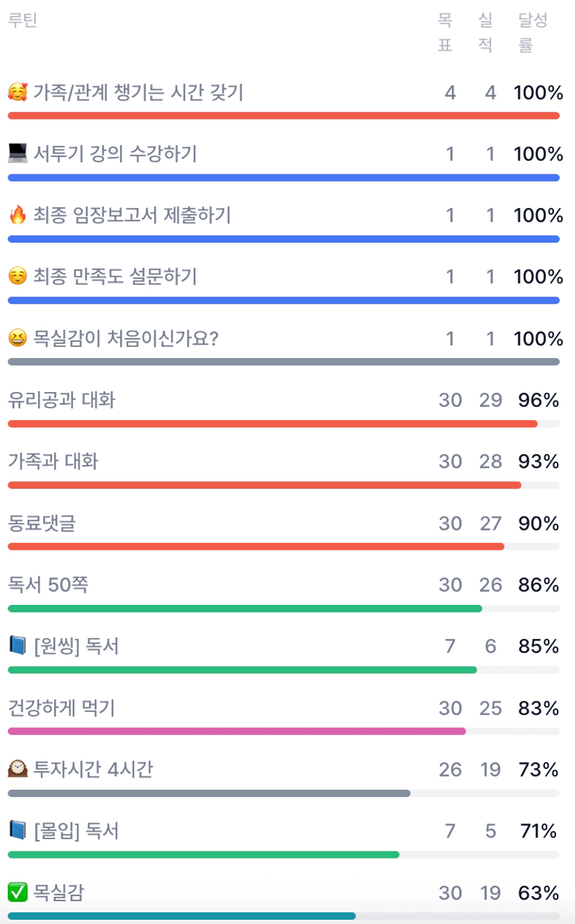Click the laptop icon beside 서투기 강의 수강하기
Image resolution: width=575 pixels, height=924 pixels.
coord(17,154)
